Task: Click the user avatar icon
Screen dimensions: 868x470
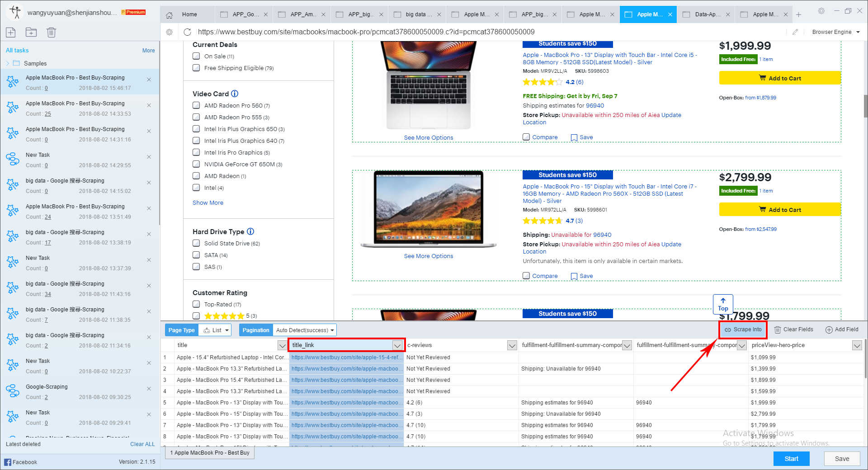Action: [x=16, y=12]
